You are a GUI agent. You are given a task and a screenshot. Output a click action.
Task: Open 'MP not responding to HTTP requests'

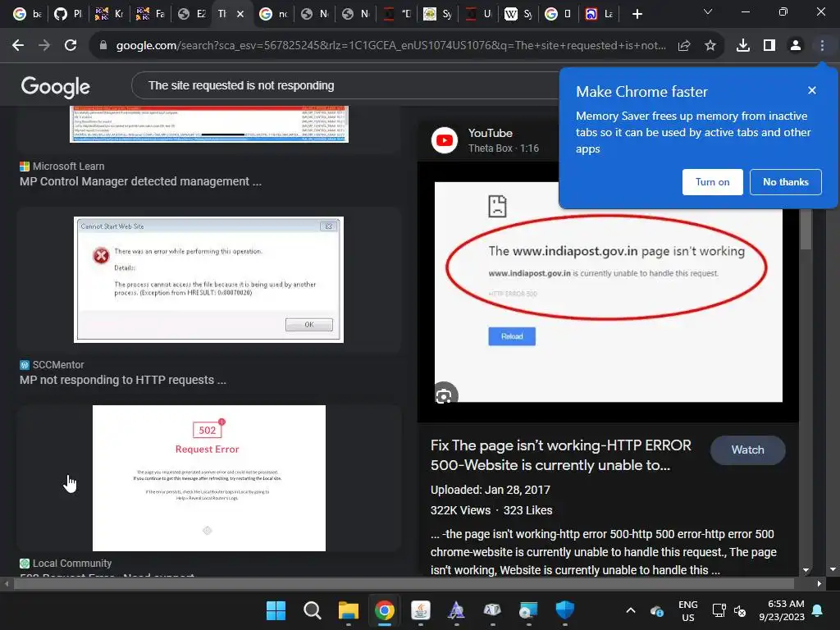(123, 380)
